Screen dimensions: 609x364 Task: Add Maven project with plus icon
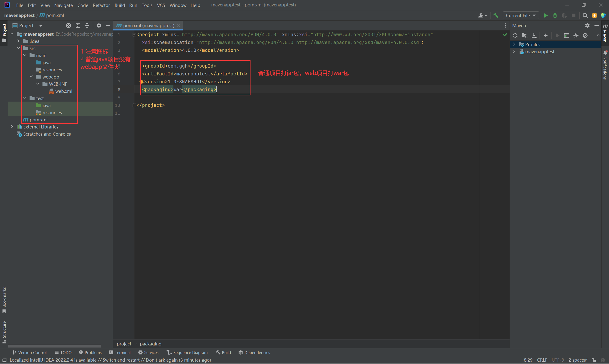[x=545, y=35]
